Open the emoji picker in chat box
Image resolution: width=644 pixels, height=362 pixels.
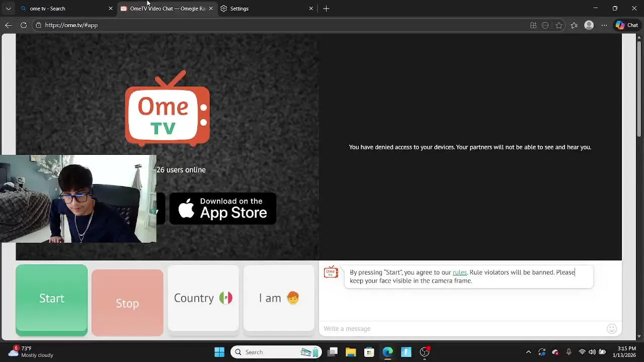click(612, 329)
